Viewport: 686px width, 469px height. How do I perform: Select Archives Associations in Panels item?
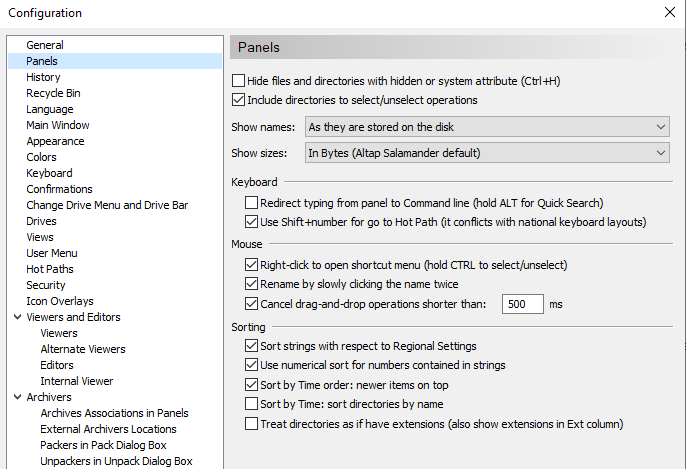(x=114, y=413)
